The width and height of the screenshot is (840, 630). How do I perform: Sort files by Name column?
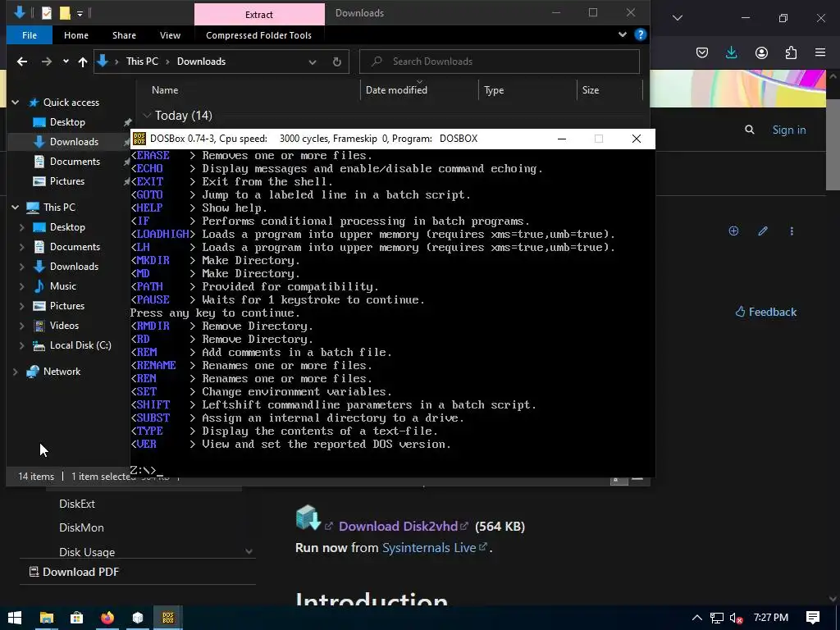pyautogui.click(x=165, y=90)
